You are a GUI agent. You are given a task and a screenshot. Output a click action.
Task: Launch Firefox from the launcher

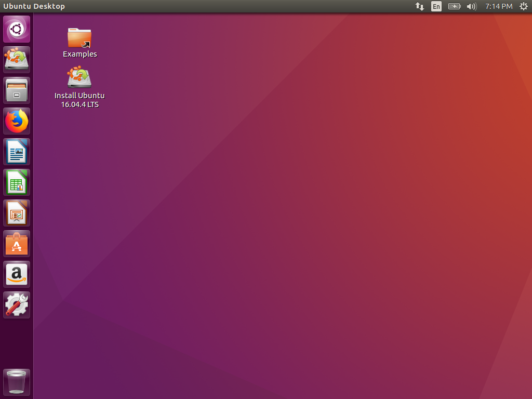[16, 121]
